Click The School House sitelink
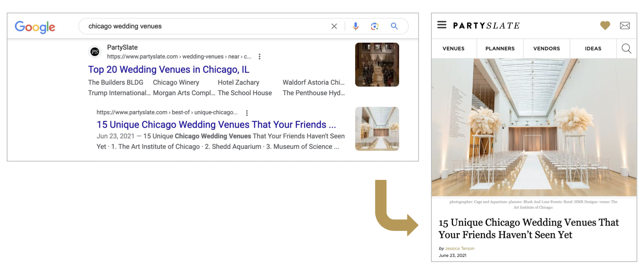The width and height of the screenshot is (644, 272). [245, 93]
